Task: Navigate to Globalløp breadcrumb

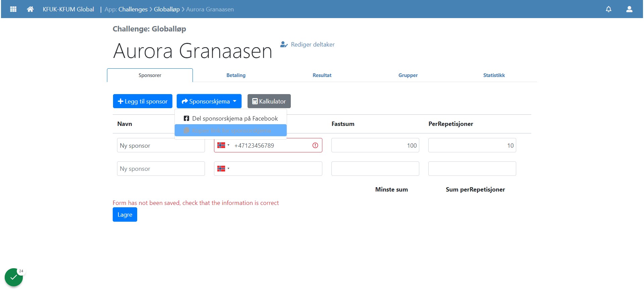Action: (167, 9)
